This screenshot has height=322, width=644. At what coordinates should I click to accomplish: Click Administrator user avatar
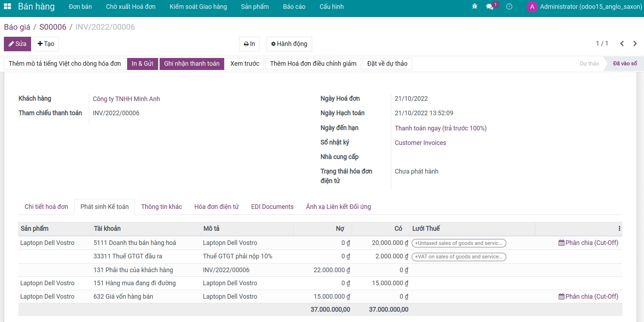click(x=532, y=7)
